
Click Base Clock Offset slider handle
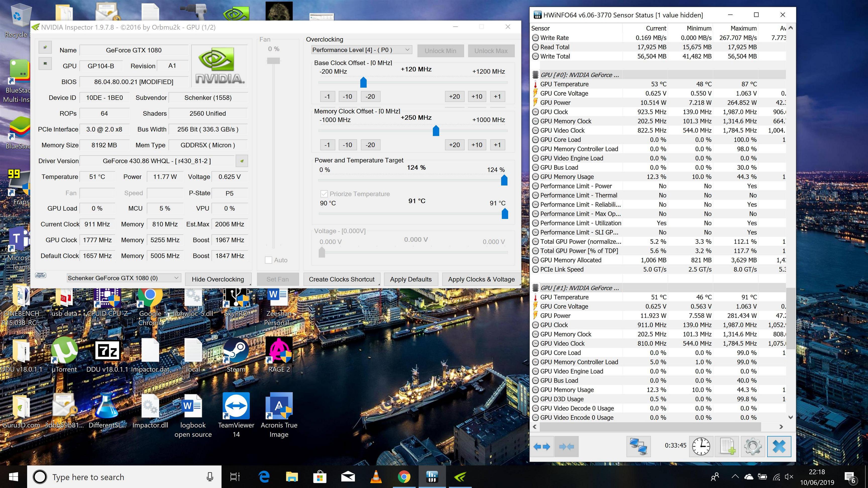click(363, 82)
